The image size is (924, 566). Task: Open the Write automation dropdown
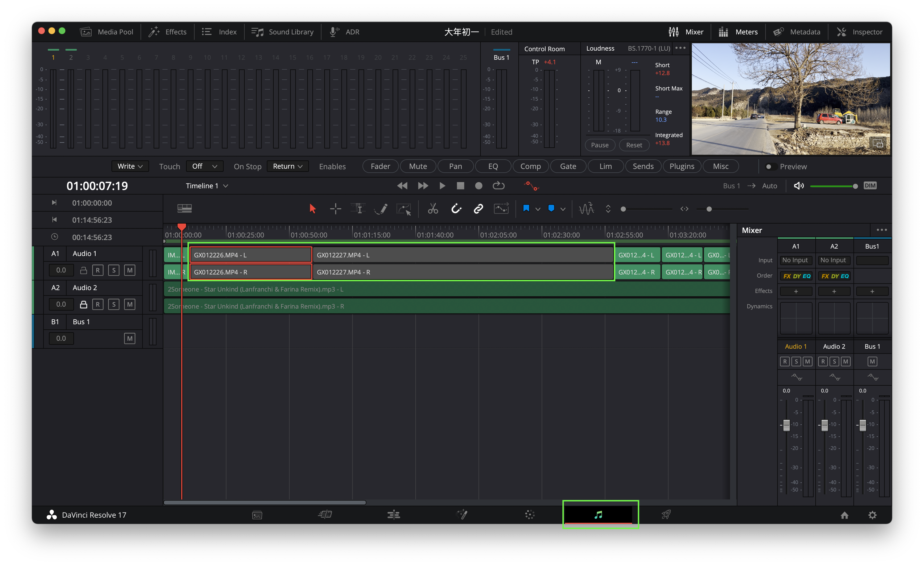point(130,166)
